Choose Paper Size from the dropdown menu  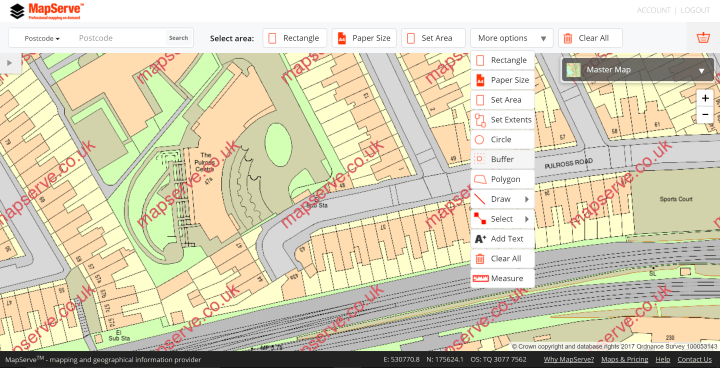(503, 80)
